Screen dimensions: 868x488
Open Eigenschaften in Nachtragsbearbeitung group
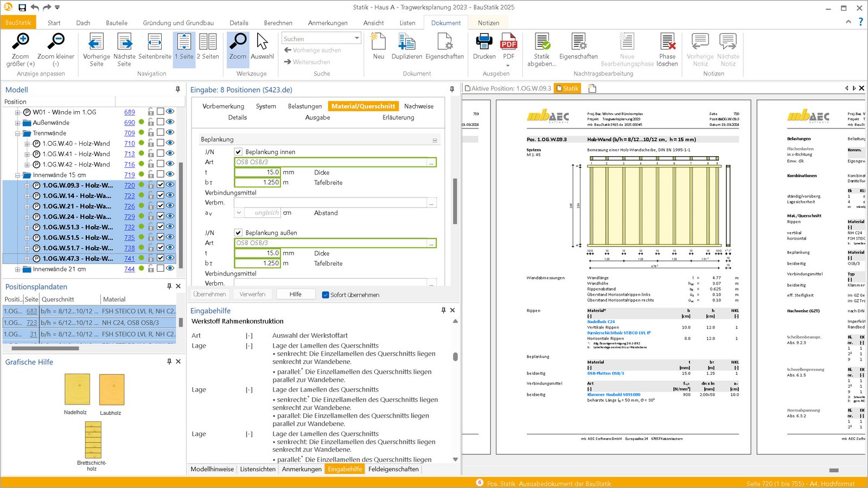[x=578, y=42]
